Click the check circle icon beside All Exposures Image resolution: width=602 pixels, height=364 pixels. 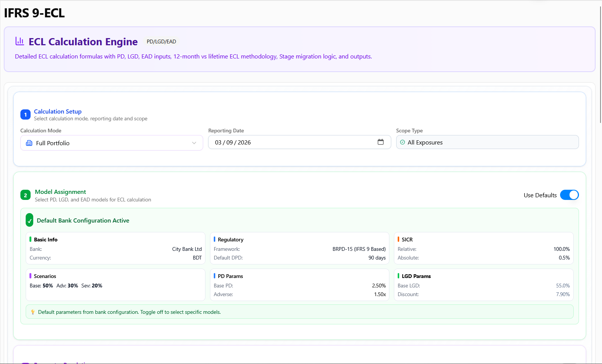pyautogui.click(x=402, y=142)
